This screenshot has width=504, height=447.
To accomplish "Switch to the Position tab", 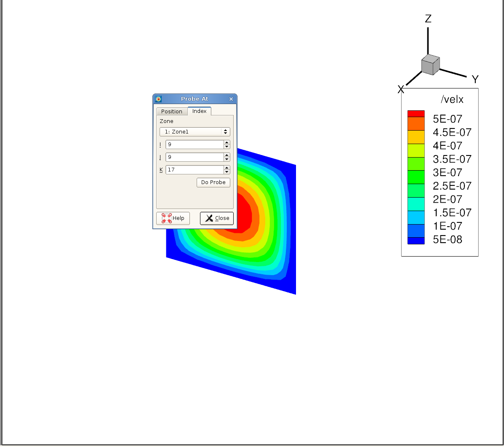I will click(x=172, y=112).
